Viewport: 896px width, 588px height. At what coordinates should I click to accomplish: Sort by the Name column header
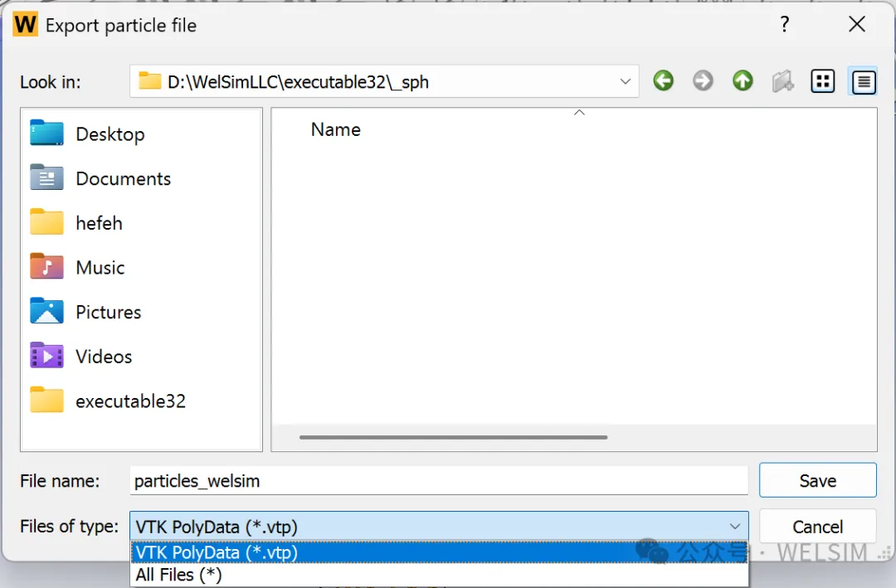(335, 129)
